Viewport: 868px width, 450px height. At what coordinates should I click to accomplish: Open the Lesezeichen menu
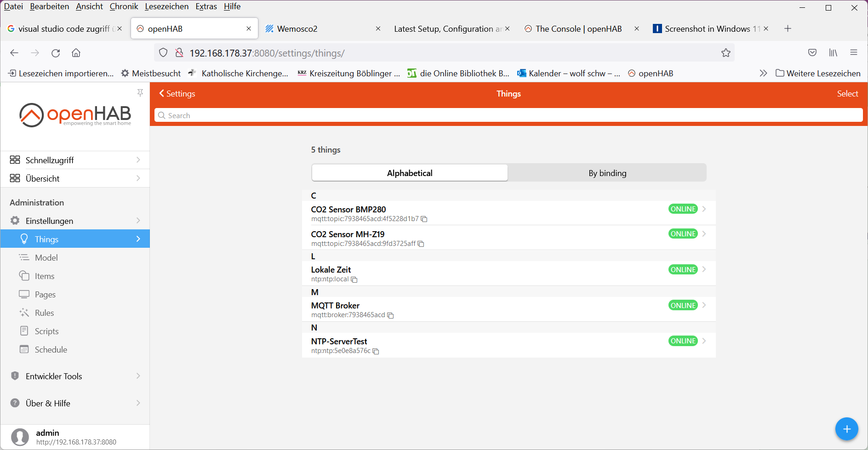[x=166, y=6]
